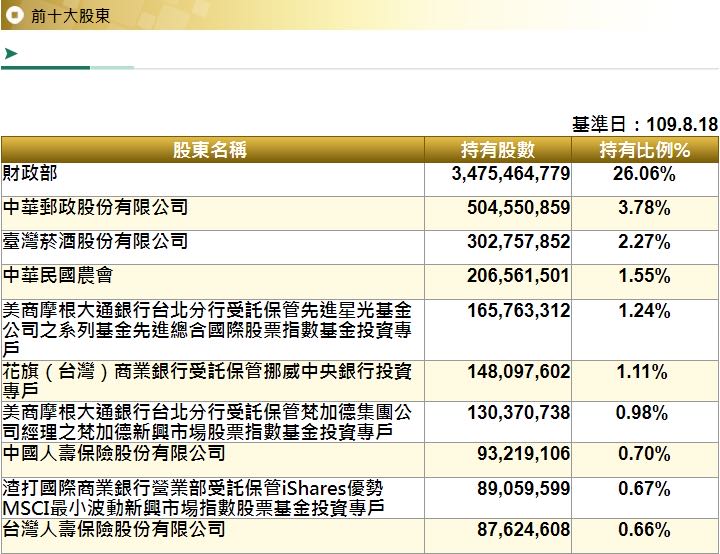Click percentage 1.24%

(644, 311)
